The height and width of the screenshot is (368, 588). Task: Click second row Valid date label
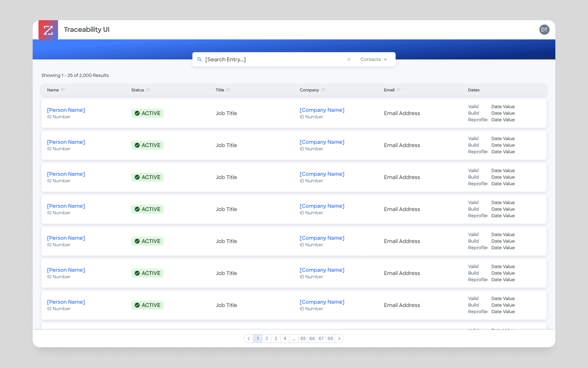(x=473, y=138)
